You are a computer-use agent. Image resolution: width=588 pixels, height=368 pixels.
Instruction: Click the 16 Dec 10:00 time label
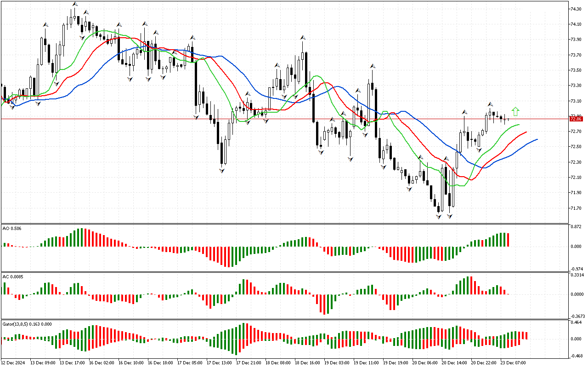click(131, 362)
